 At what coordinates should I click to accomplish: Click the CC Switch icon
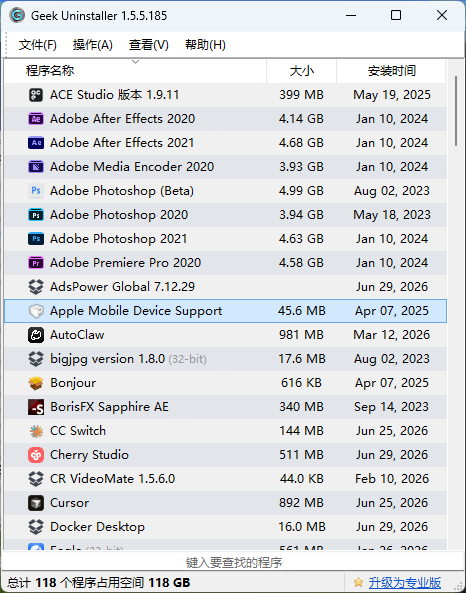click(36, 431)
